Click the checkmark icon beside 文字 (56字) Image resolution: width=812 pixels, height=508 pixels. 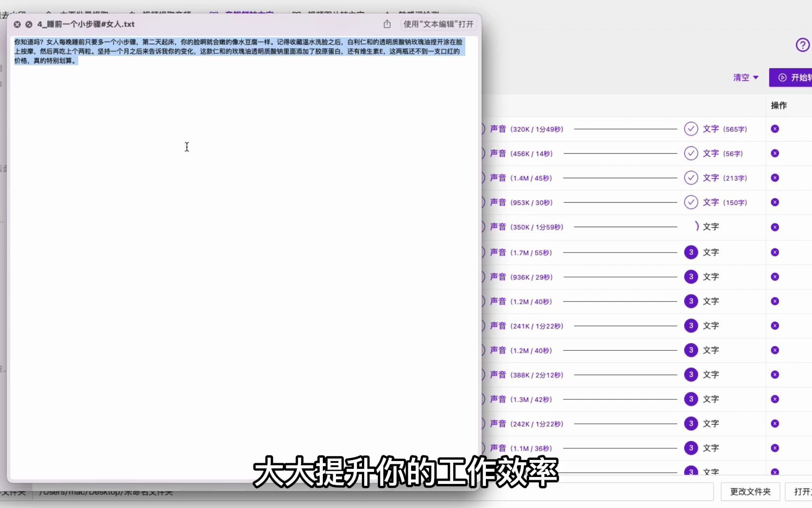[x=691, y=153]
